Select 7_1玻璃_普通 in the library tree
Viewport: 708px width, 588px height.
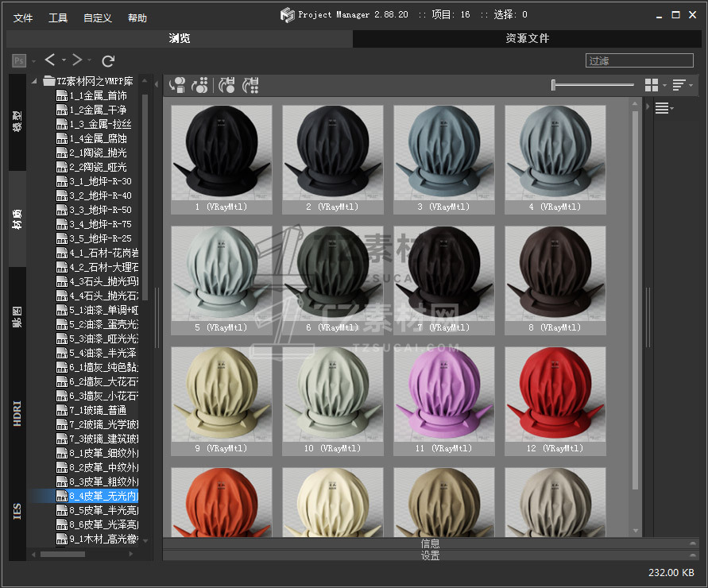click(x=97, y=410)
